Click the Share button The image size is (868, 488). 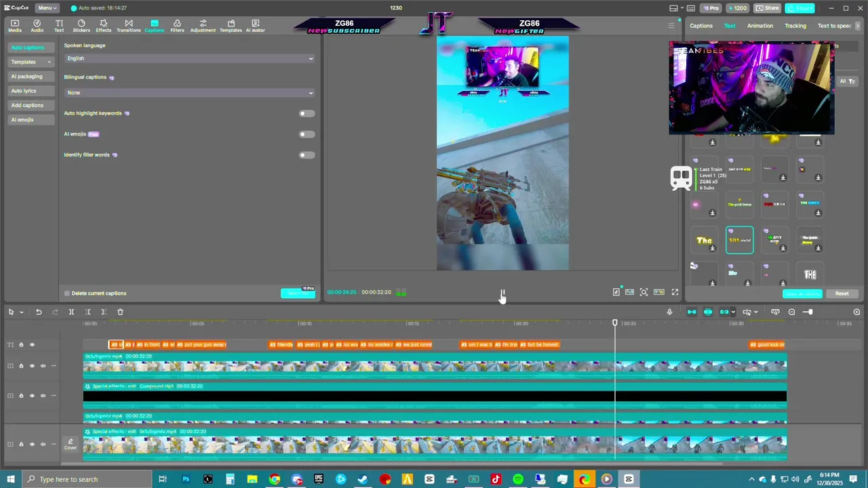pos(768,8)
